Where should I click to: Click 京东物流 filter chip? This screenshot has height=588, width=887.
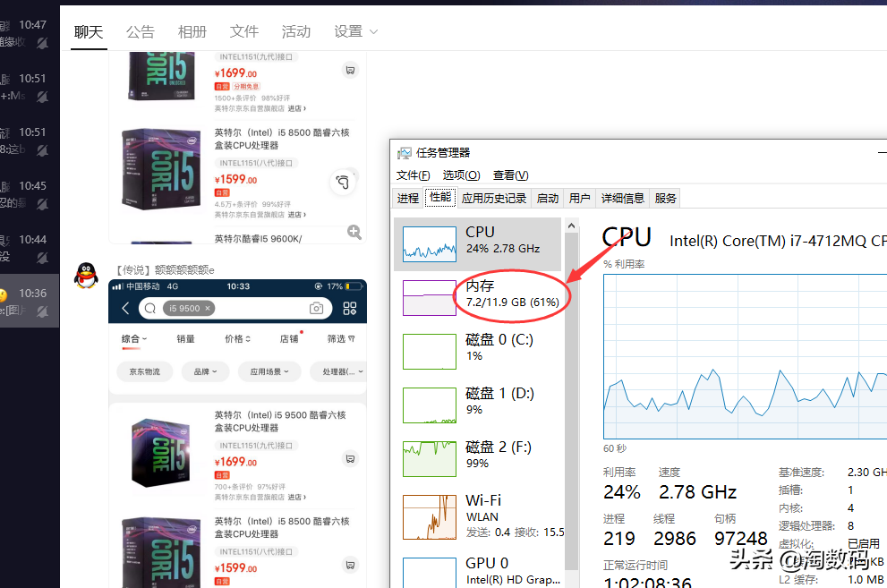tap(145, 371)
